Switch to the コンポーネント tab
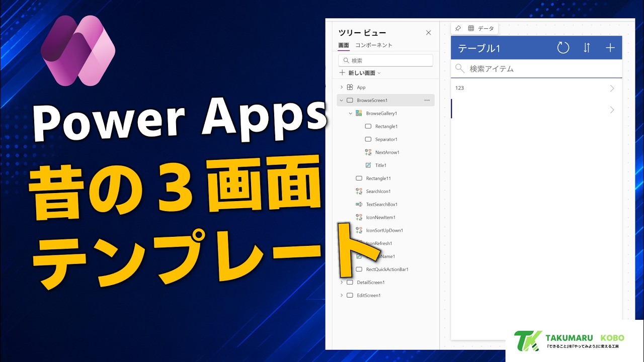This screenshot has width=644, height=362. click(374, 45)
